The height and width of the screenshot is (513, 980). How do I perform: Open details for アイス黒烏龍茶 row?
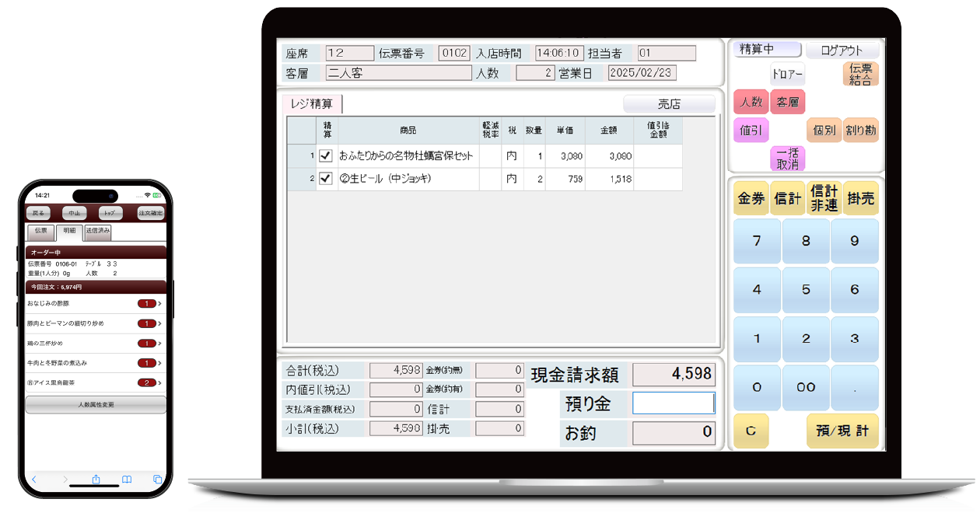pyautogui.click(x=159, y=382)
